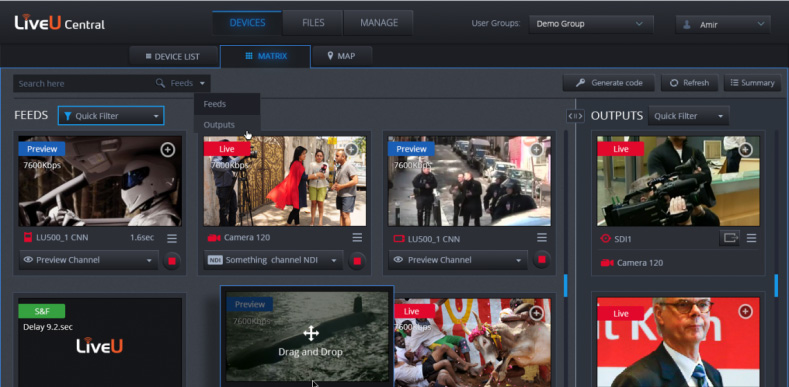The image size is (789, 387).
Task: Select the SDI1 cameraman output thumbnail
Action: [x=678, y=181]
